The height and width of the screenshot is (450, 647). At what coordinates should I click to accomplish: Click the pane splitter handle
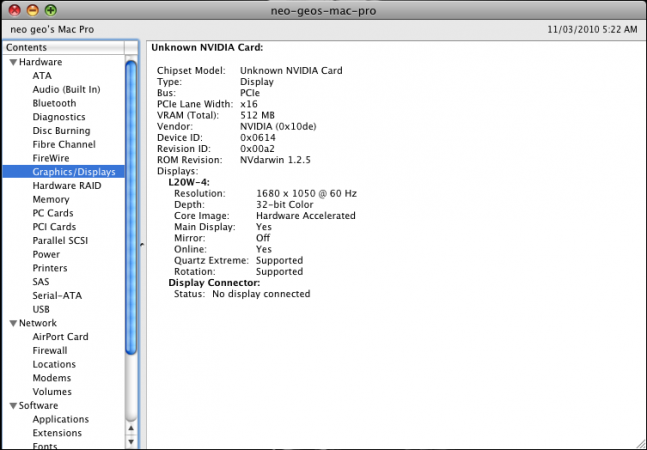(142, 245)
